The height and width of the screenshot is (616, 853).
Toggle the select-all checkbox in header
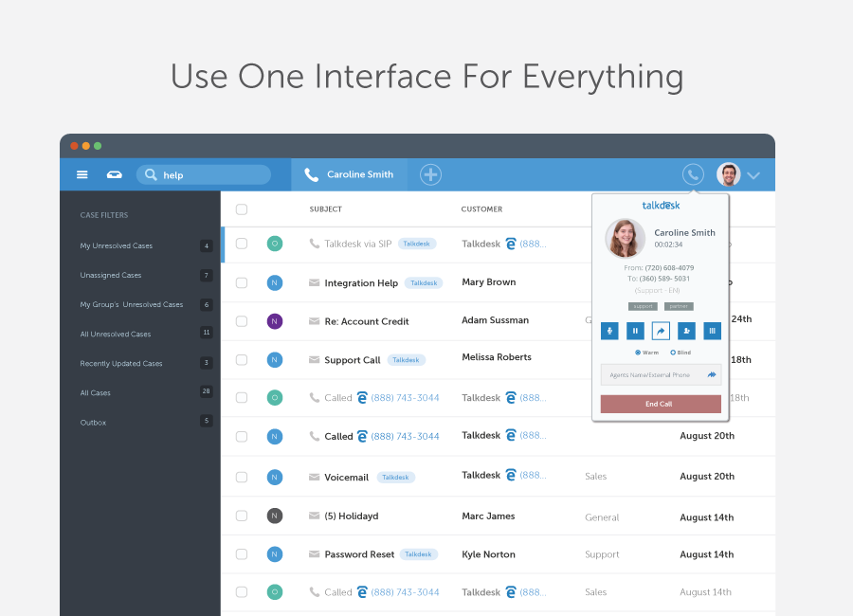pyautogui.click(x=242, y=208)
